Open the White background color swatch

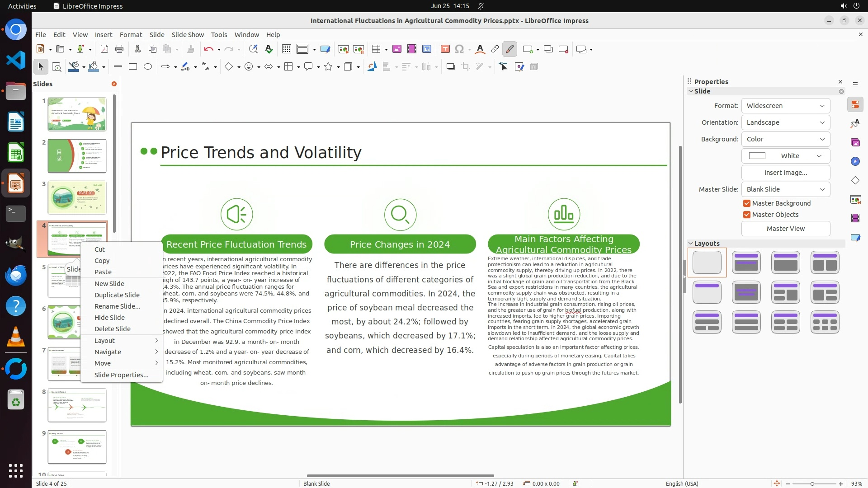click(785, 156)
